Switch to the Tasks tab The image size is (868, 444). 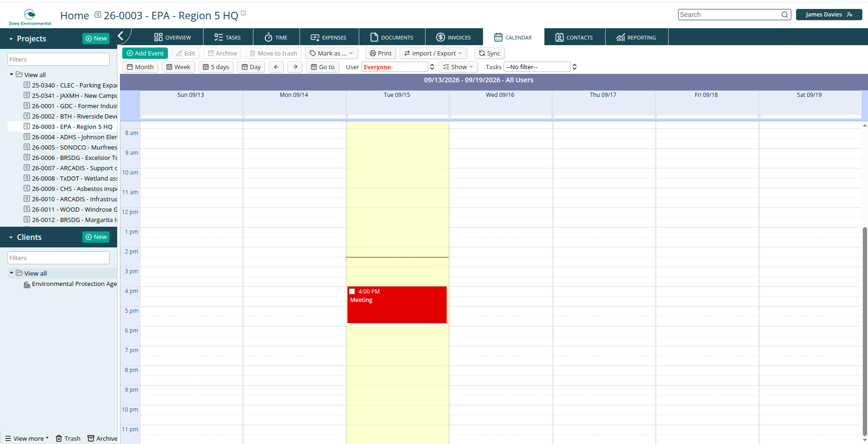228,37
